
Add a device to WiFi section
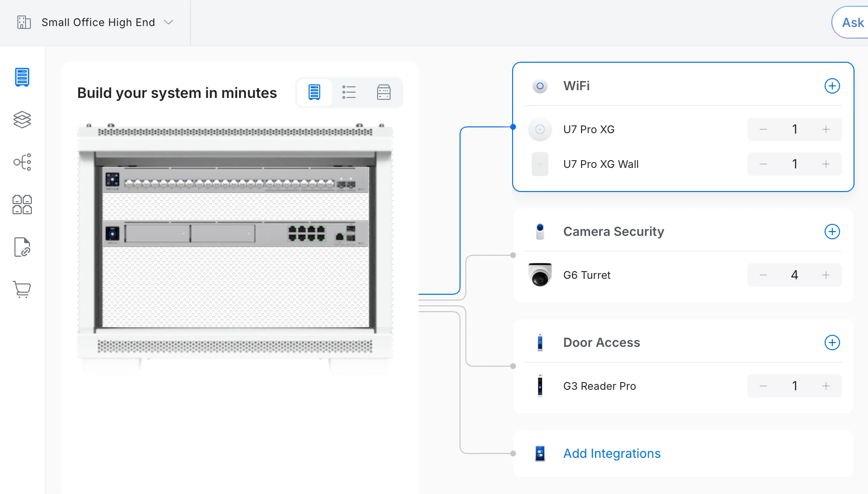click(832, 86)
